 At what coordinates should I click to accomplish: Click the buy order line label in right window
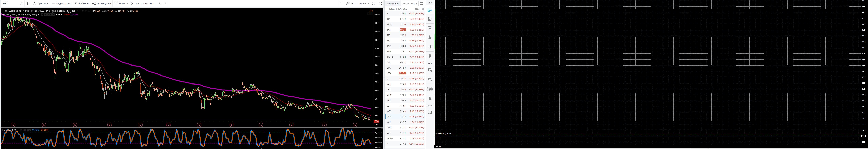click(x=443, y=134)
